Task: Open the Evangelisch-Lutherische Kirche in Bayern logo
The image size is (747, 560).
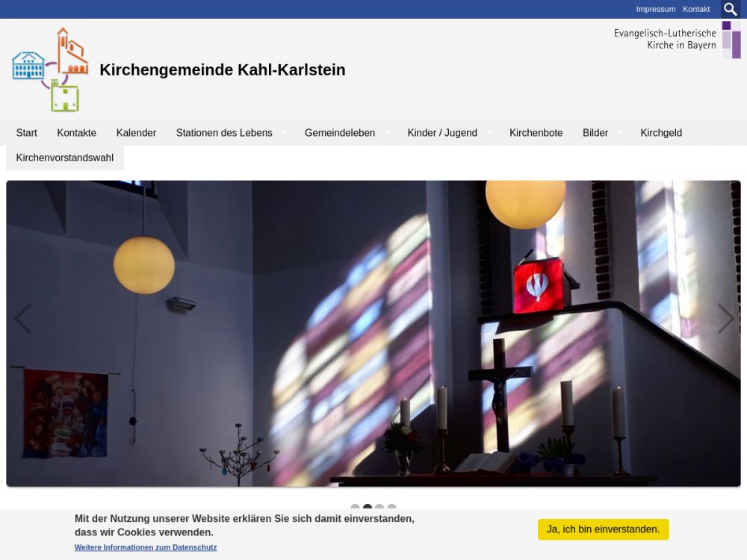Action: [x=676, y=40]
